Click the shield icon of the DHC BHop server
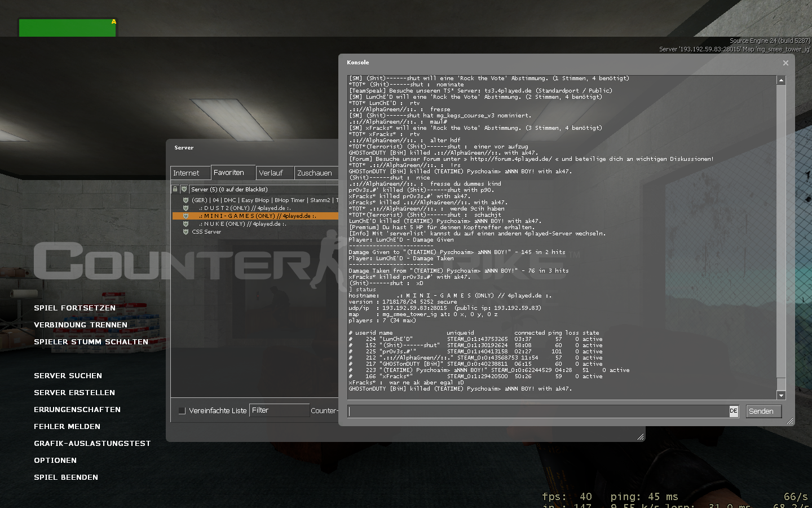The width and height of the screenshot is (812, 508). 186,200
